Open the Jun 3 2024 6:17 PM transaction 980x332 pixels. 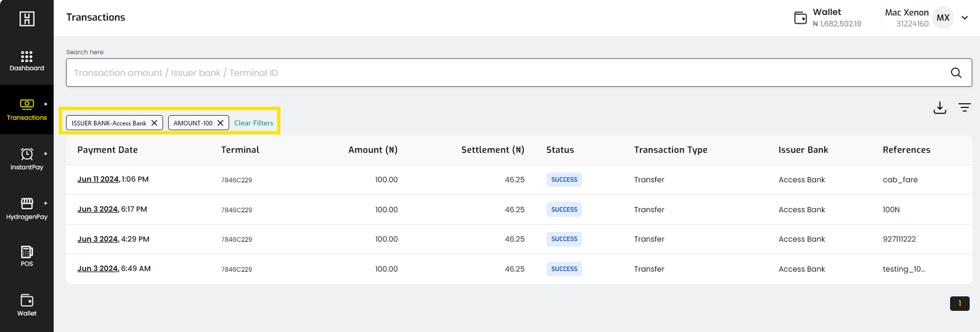tap(112, 209)
